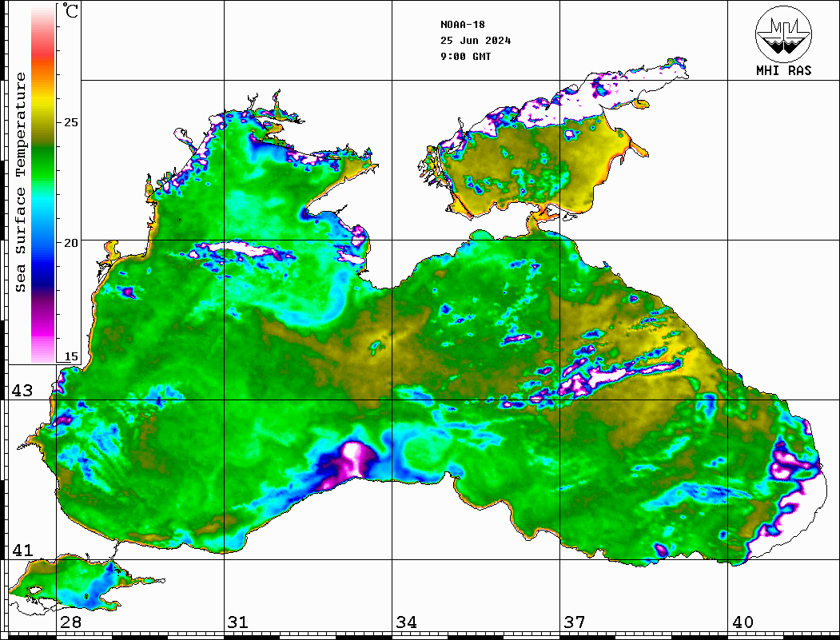Click the '20' value on temperature scale
This screenshot has height=640, width=840.
point(71,243)
